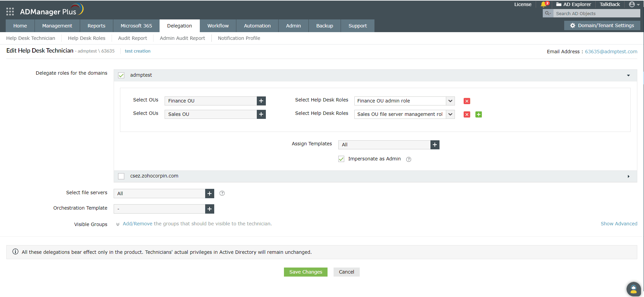Click plus to pick Sales OU
The height and width of the screenshot is (297, 644).
tap(261, 115)
